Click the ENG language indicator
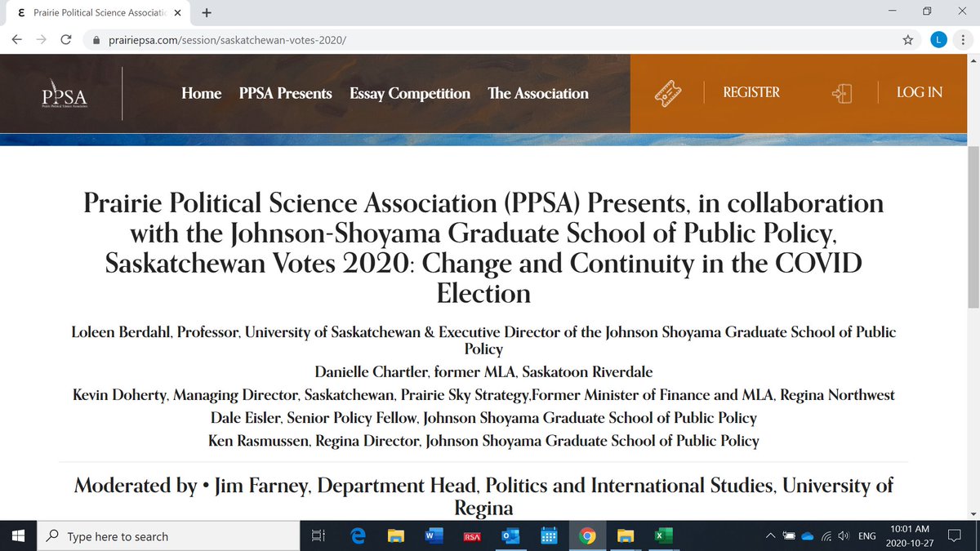 tap(867, 536)
